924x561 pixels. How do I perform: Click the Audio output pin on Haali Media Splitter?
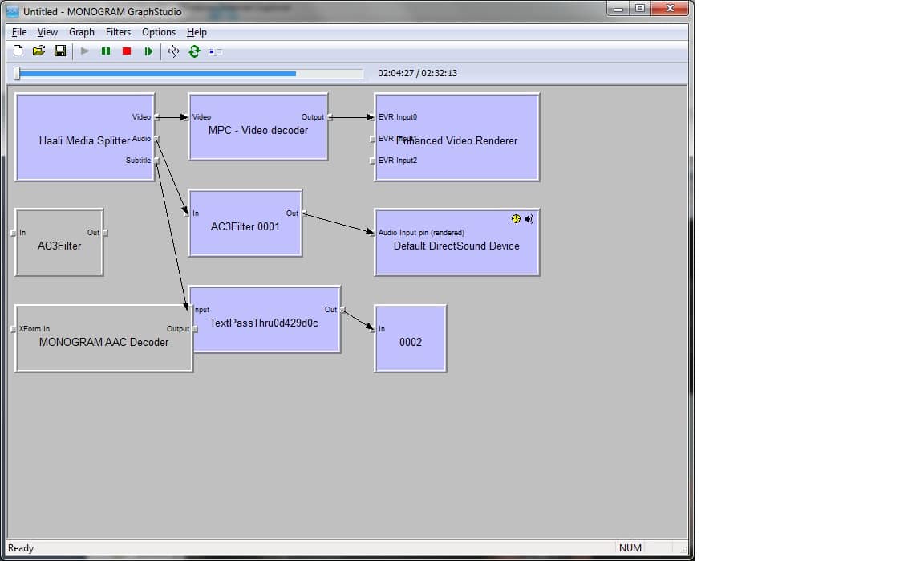click(x=156, y=139)
